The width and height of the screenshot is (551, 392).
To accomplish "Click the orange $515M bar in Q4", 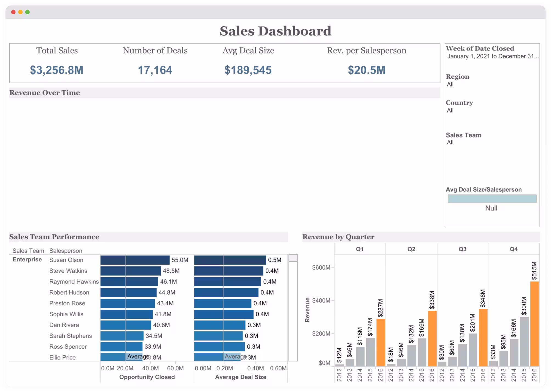I will 535,324.
